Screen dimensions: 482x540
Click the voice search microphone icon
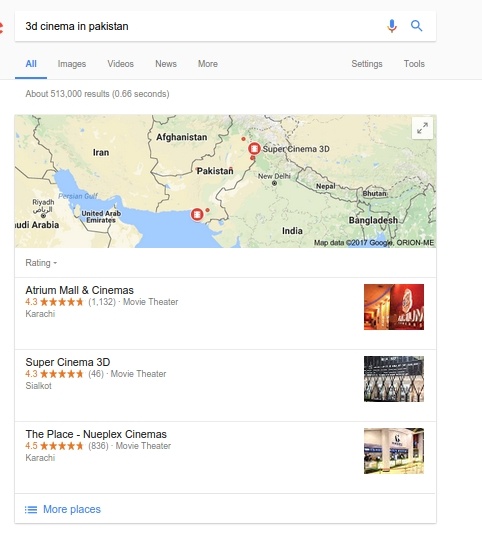pyautogui.click(x=392, y=26)
